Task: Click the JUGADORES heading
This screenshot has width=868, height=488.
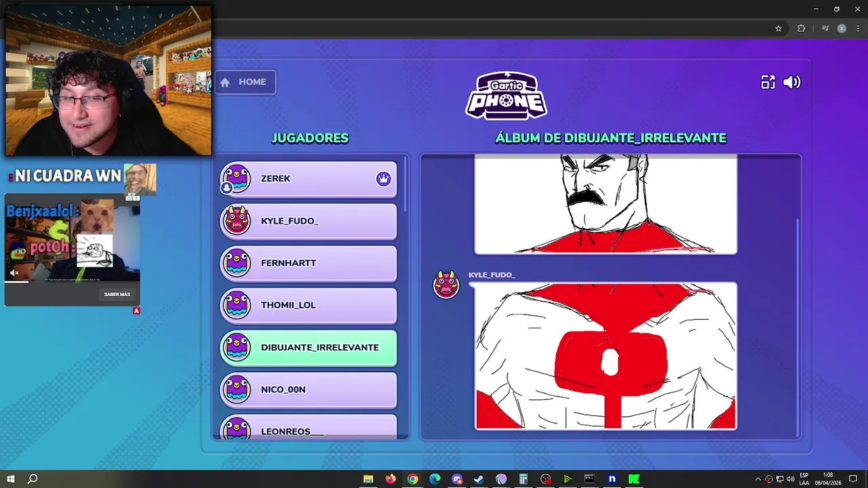Action: pos(310,138)
